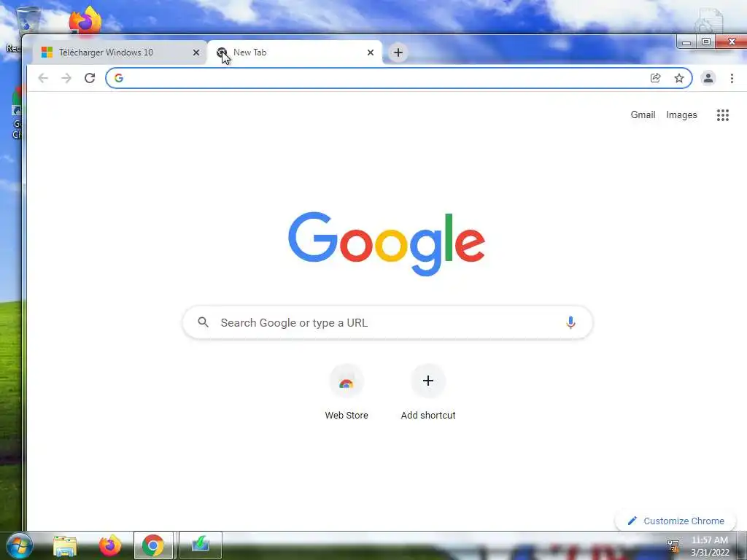Open the Recycle Bin on the desktop

[x=28, y=20]
